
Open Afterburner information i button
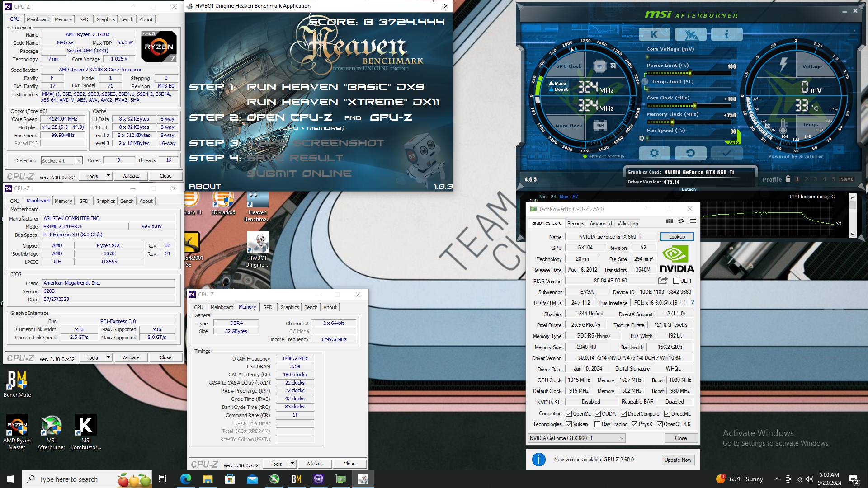click(726, 34)
